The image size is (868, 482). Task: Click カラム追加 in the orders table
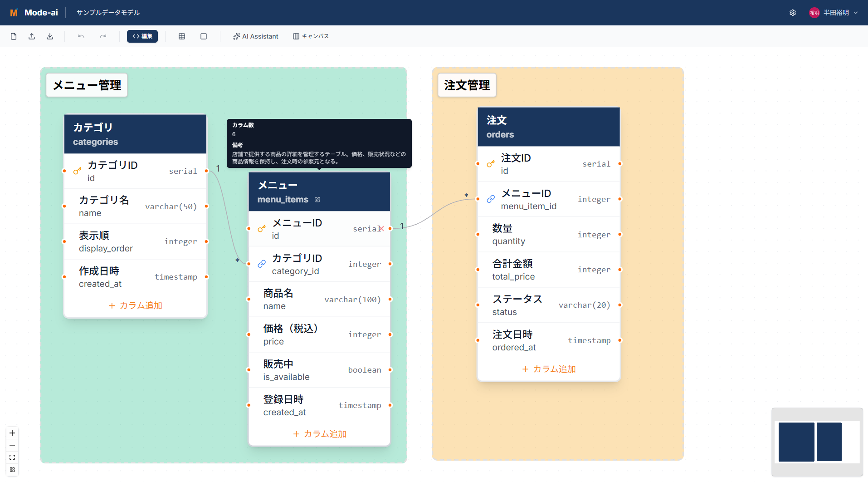[x=549, y=369]
